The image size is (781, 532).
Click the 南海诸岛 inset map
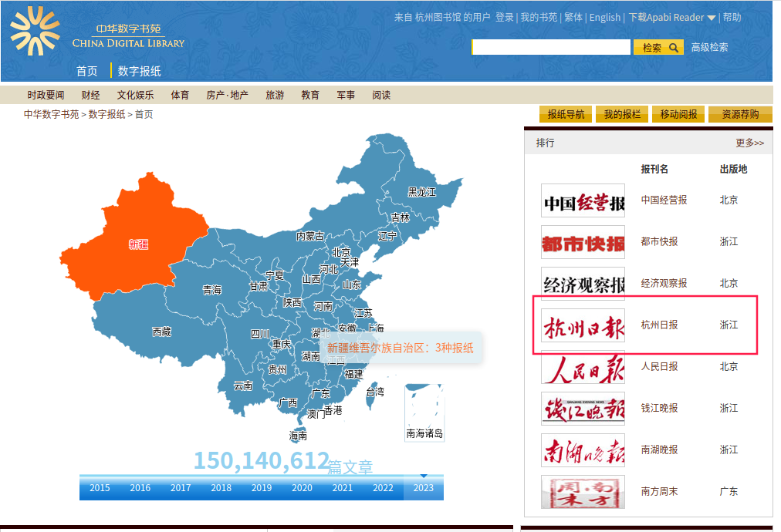click(424, 412)
